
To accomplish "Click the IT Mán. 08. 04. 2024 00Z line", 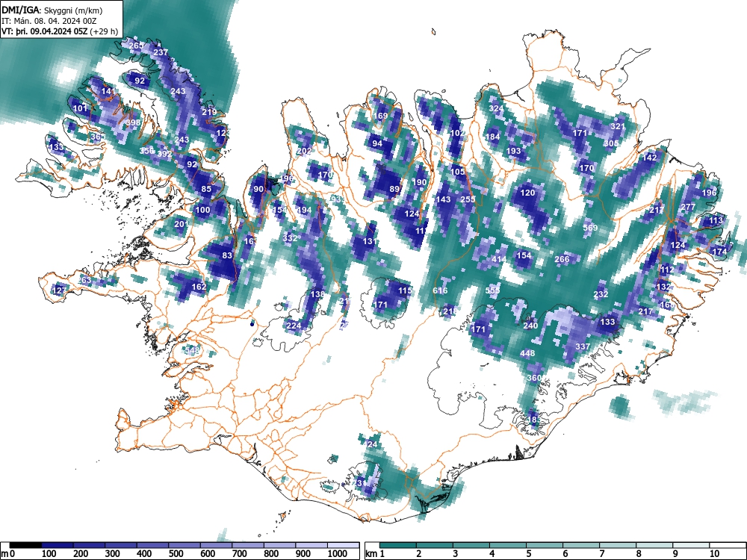I will 49,21.
